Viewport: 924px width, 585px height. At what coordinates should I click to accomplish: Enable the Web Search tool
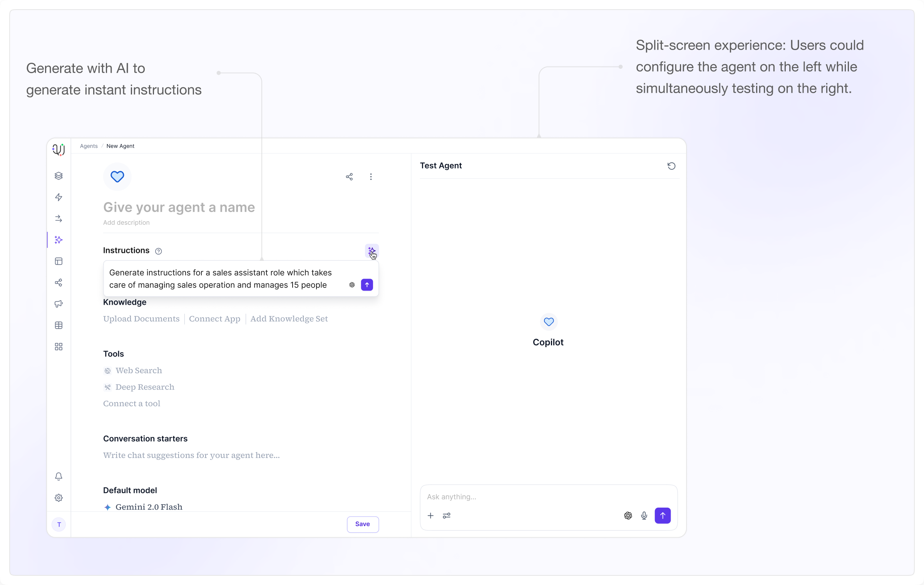coord(139,370)
